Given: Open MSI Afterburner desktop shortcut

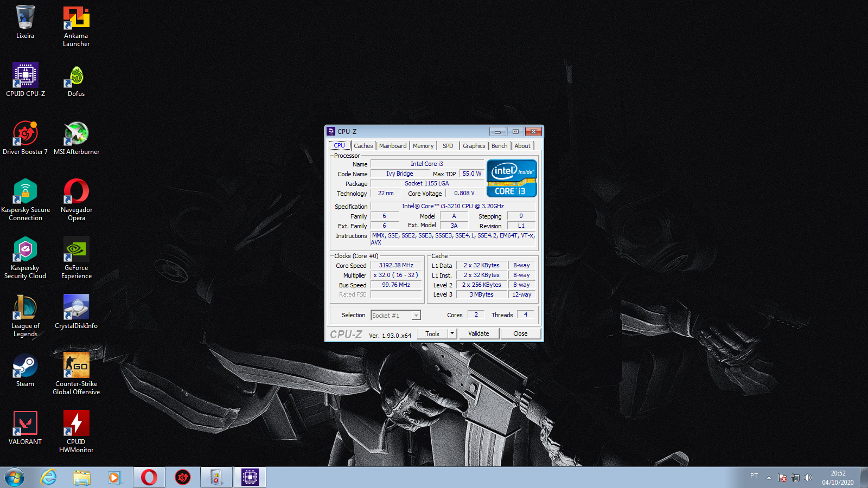Looking at the screenshot, I should tap(76, 137).
